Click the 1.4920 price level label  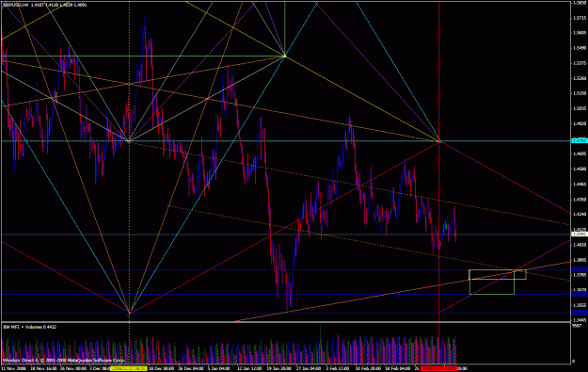click(x=580, y=123)
